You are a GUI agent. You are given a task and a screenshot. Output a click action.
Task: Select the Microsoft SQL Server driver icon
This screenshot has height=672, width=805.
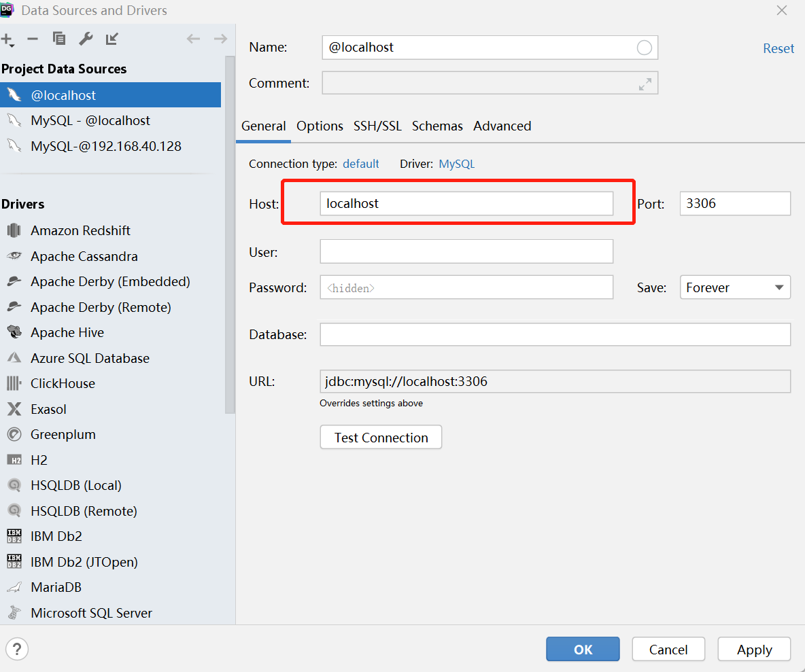coord(14,612)
